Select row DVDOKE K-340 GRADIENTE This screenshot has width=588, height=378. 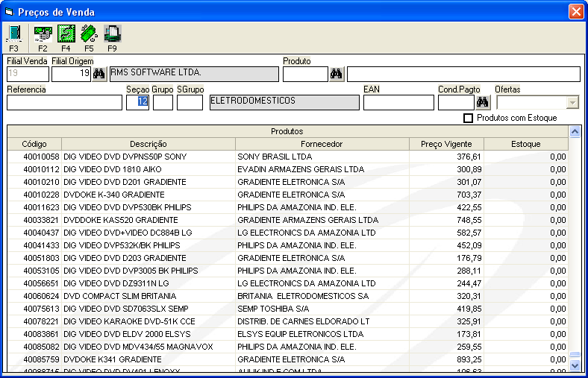click(287, 195)
